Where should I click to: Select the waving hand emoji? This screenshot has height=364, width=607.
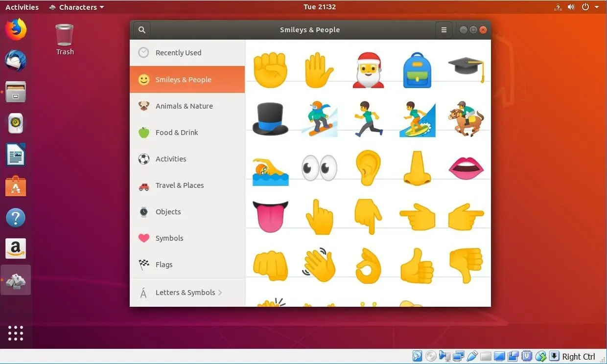click(319, 265)
